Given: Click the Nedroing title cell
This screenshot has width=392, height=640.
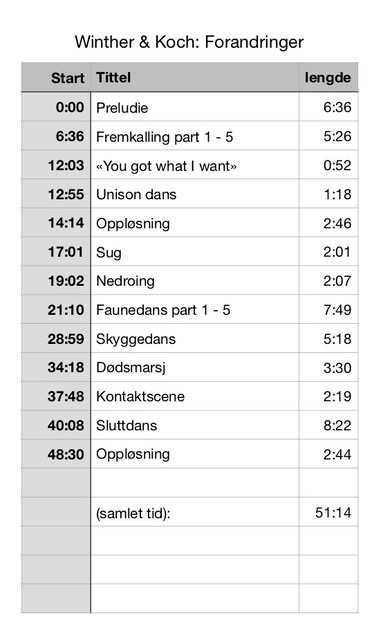Looking at the screenshot, I should point(195,281).
